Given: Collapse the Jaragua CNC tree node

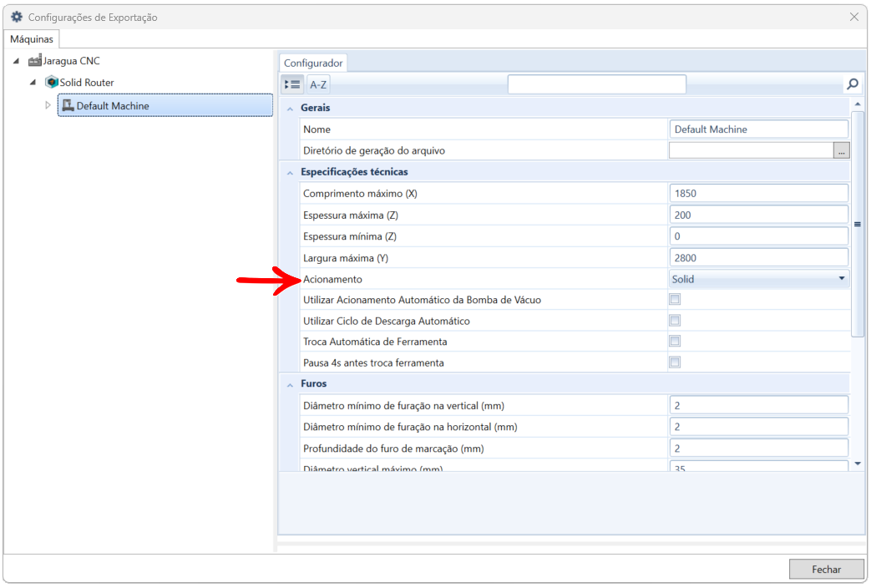Looking at the screenshot, I should (16, 61).
